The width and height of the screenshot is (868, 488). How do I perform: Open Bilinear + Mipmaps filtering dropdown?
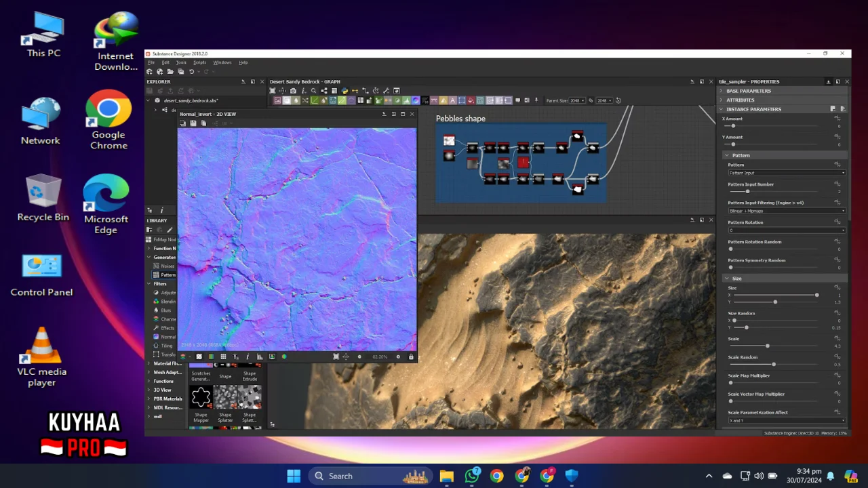(x=787, y=211)
